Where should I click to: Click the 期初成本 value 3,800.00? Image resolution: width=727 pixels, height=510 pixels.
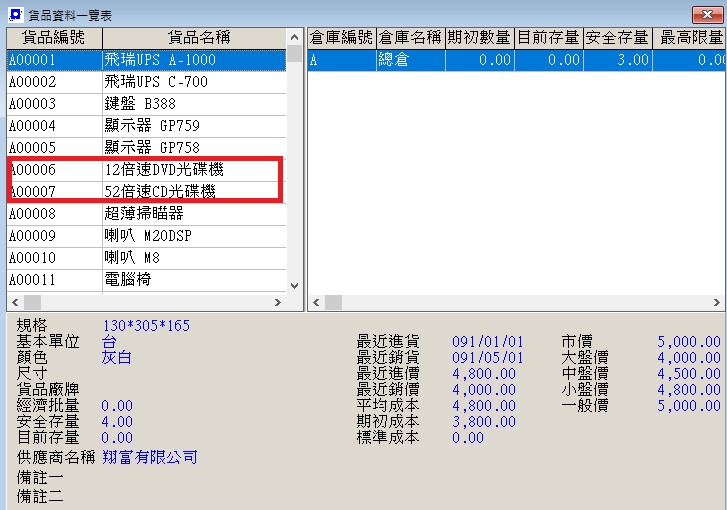click(484, 421)
